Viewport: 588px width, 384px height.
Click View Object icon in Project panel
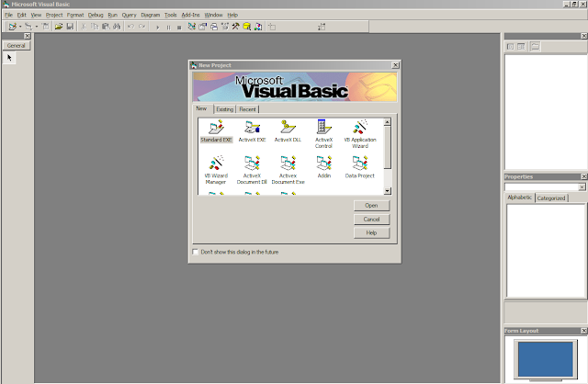(521, 47)
